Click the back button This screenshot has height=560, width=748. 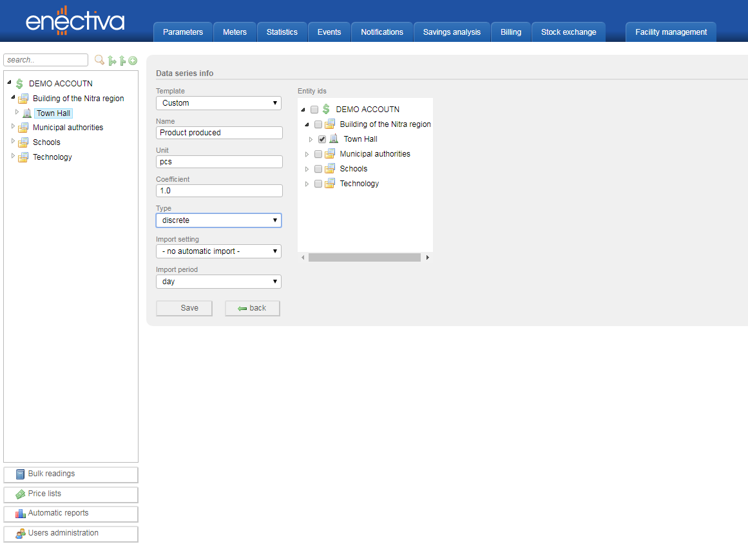[x=252, y=308]
